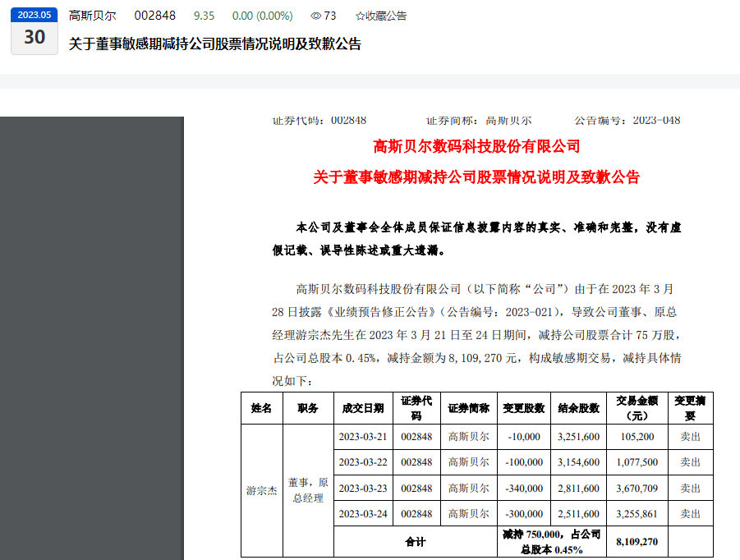Click the stock price 9.35
The width and height of the screenshot is (740, 560).
[x=204, y=16]
